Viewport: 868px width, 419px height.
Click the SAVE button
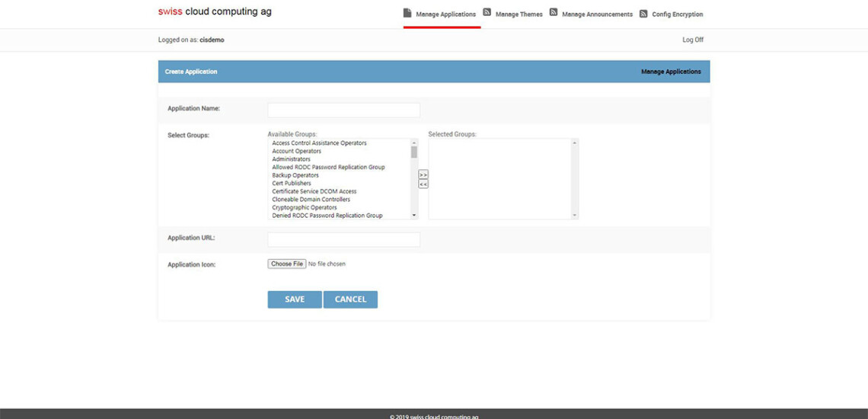[x=295, y=299]
